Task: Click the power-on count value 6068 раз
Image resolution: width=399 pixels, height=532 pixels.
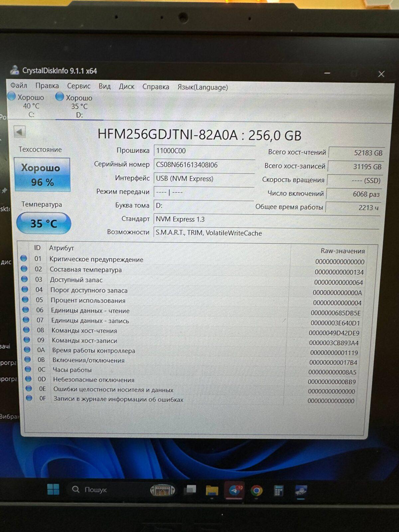Action: [354, 194]
